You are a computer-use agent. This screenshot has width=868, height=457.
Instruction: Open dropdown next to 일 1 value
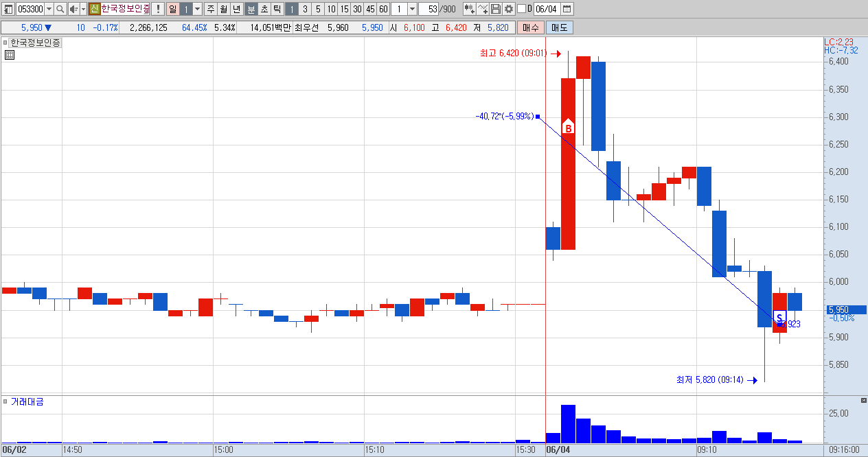(x=198, y=9)
